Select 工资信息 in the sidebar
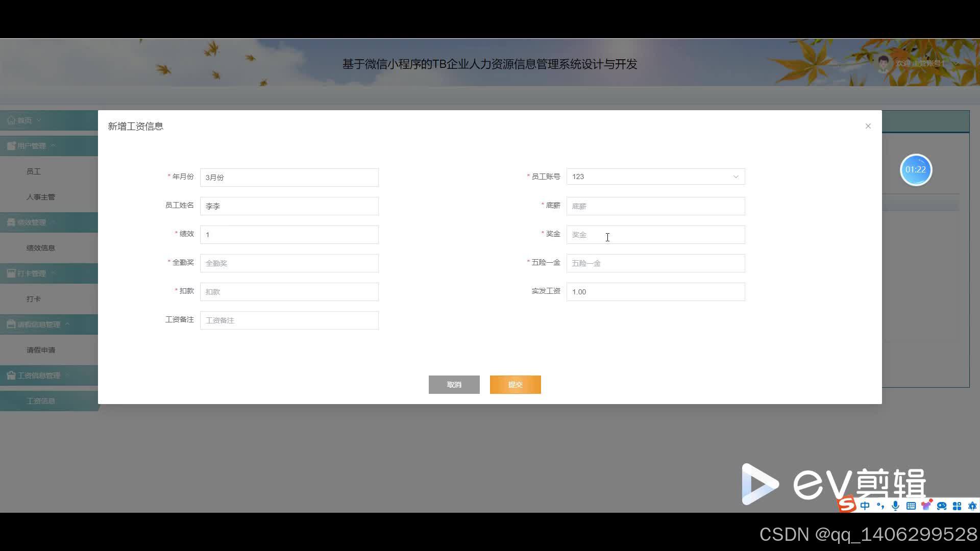980x551 pixels. coord(41,401)
